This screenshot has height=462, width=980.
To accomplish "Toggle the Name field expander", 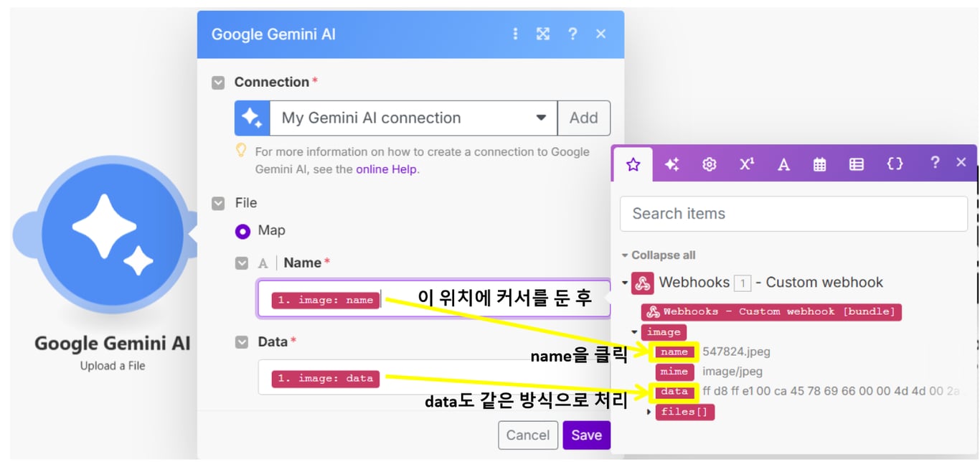I will pos(242,263).
